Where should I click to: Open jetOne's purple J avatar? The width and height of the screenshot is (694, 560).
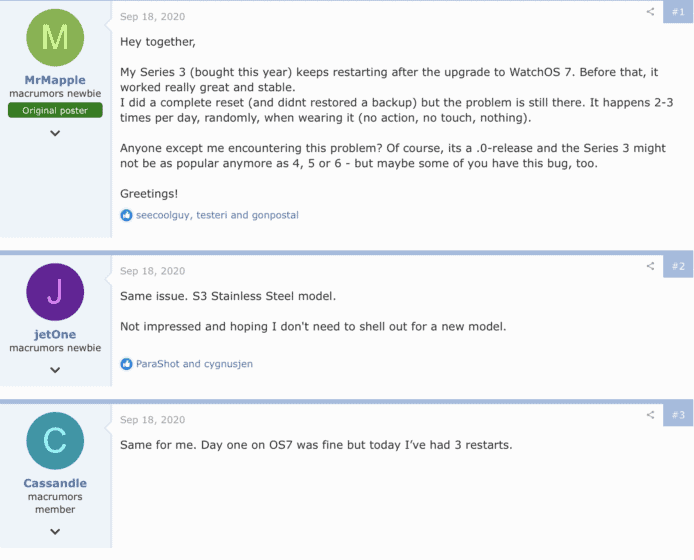(55, 292)
